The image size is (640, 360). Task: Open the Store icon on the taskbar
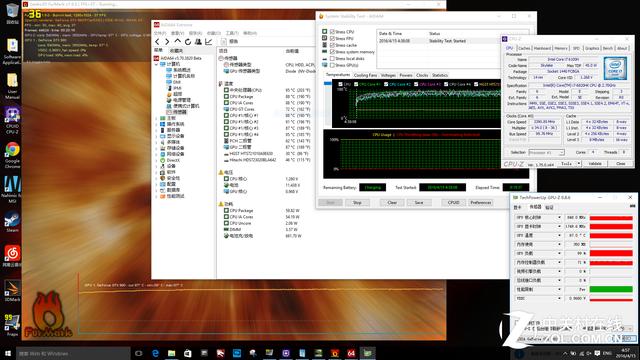pyautogui.click(x=188, y=353)
